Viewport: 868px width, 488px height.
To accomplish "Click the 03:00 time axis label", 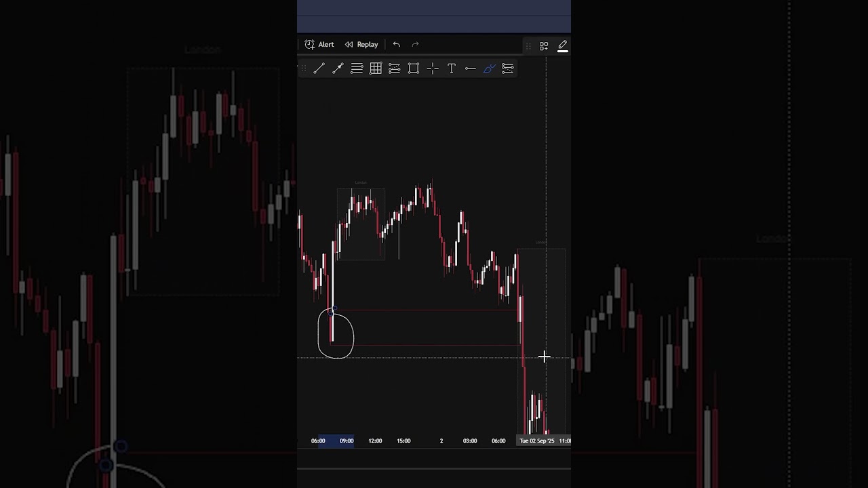I will click(x=469, y=441).
